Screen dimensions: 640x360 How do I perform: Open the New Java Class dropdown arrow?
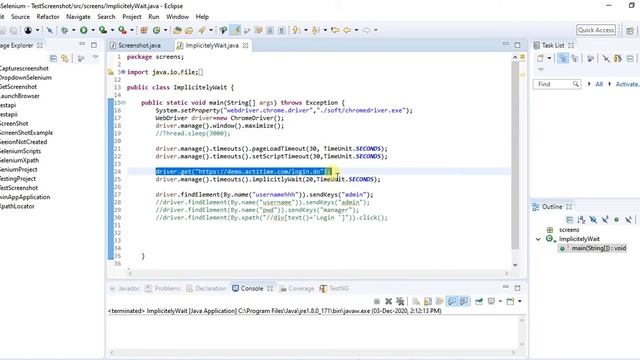(165, 30)
